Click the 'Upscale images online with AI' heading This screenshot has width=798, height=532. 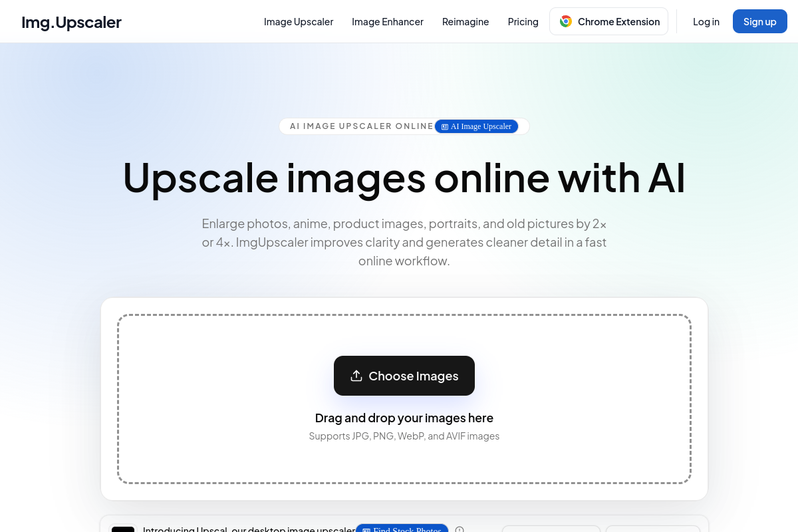click(x=404, y=178)
